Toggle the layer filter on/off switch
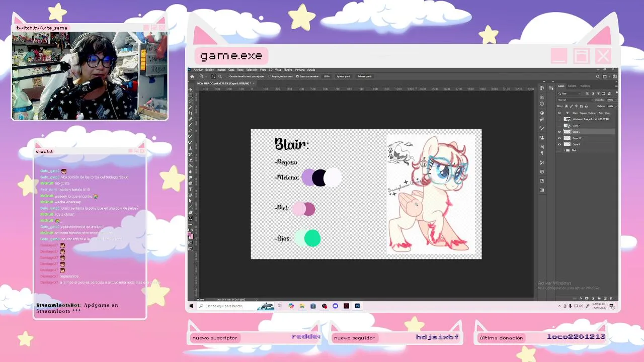This screenshot has width=644, height=362. [617, 93]
